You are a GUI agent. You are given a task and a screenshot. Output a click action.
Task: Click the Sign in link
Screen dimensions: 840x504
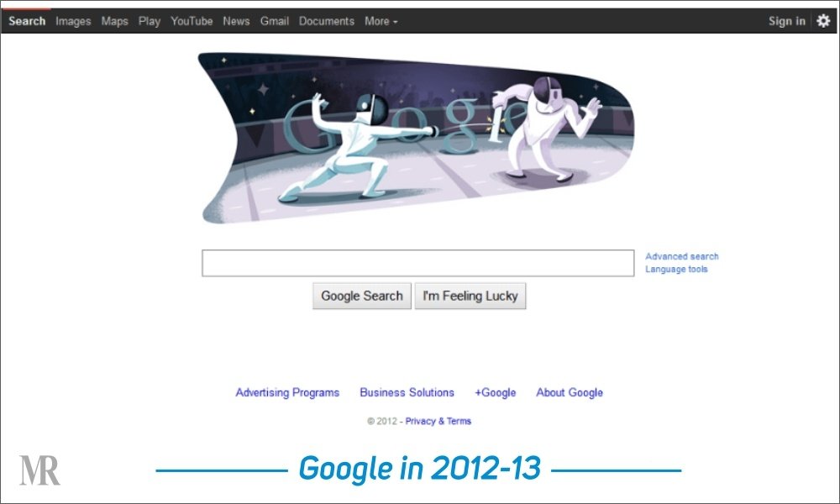coord(786,22)
